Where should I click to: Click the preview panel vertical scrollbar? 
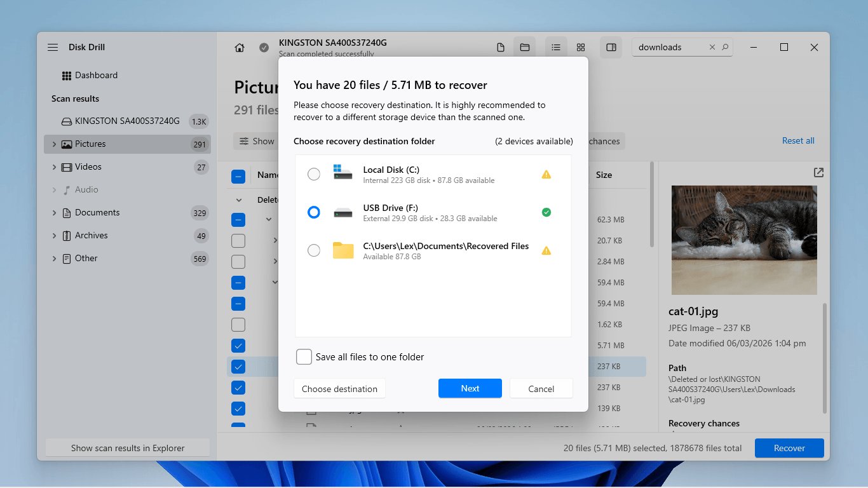[x=825, y=358]
